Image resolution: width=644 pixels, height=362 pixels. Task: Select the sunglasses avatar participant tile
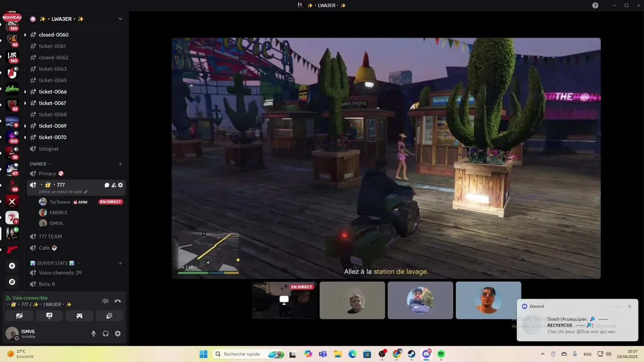tap(488, 300)
